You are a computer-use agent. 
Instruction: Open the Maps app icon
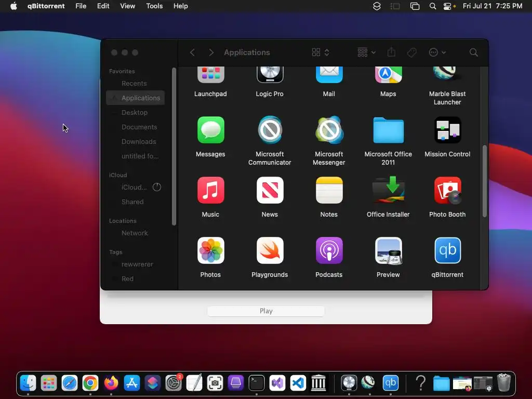[388, 75]
